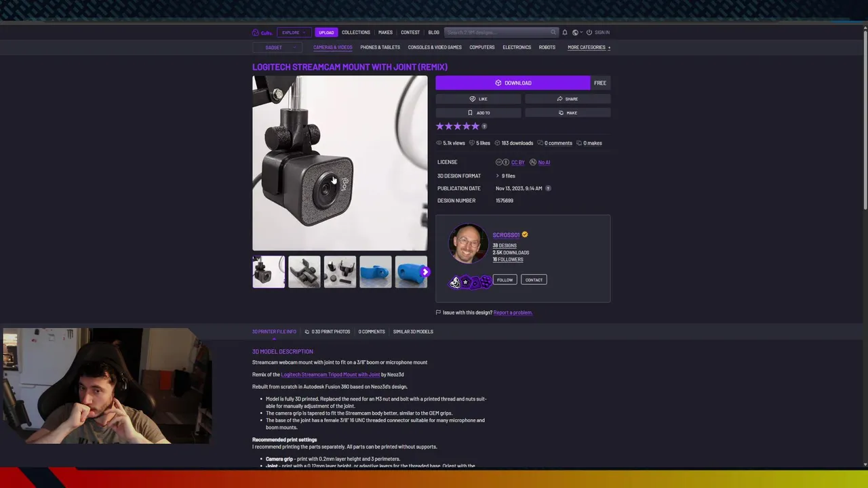Select the Computers category
868x488 pixels.
click(482, 47)
